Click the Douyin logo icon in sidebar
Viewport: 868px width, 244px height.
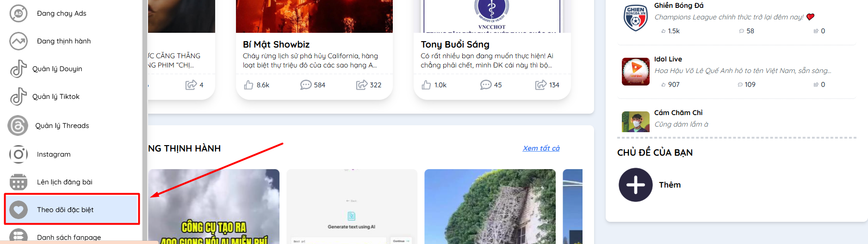pos(19,69)
